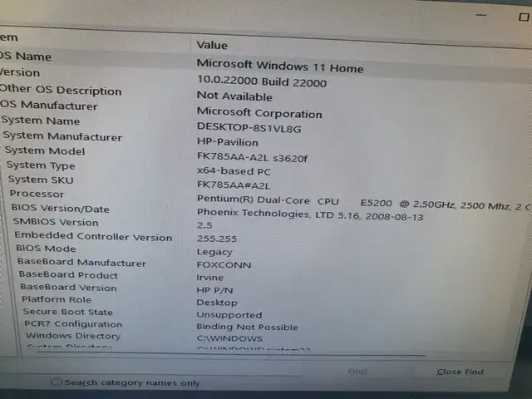Select Embedded Controller Version row label
The height and width of the screenshot is (399, 532).
93,236
